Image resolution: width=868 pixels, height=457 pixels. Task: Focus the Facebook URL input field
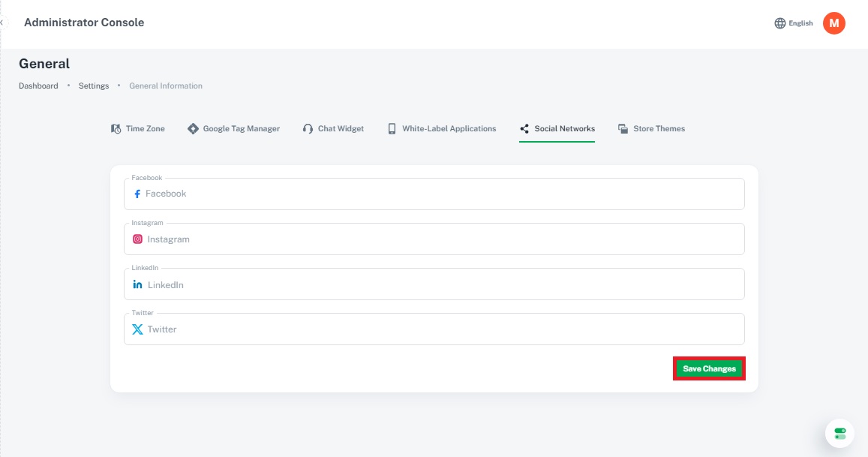[443, 194]
